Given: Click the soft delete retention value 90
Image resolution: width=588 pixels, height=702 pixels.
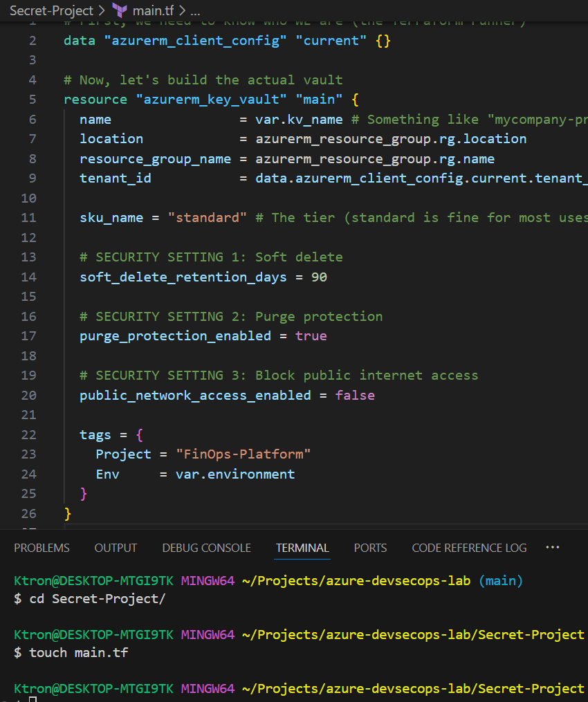Looking at the screenshot, I should coord(319,277).
